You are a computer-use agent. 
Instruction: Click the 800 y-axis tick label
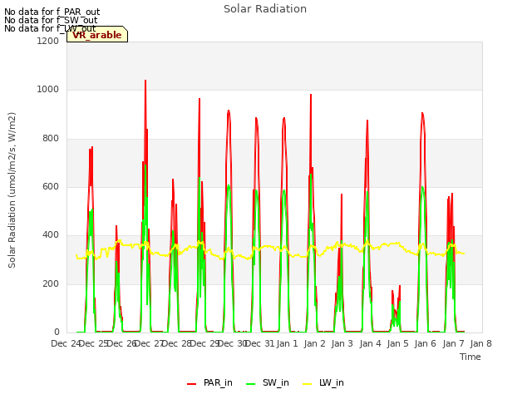[51, 139]
